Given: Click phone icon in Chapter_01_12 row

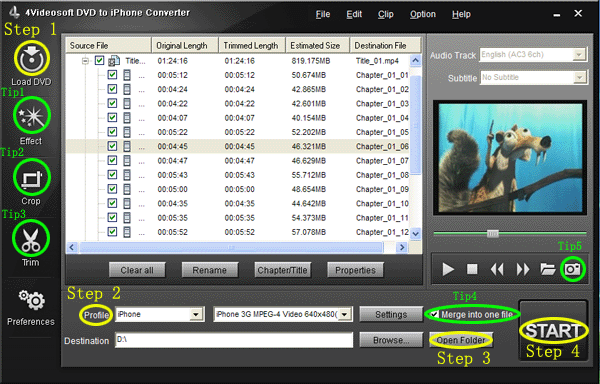Looking at the screenshot, I should (x=127, y=232).
